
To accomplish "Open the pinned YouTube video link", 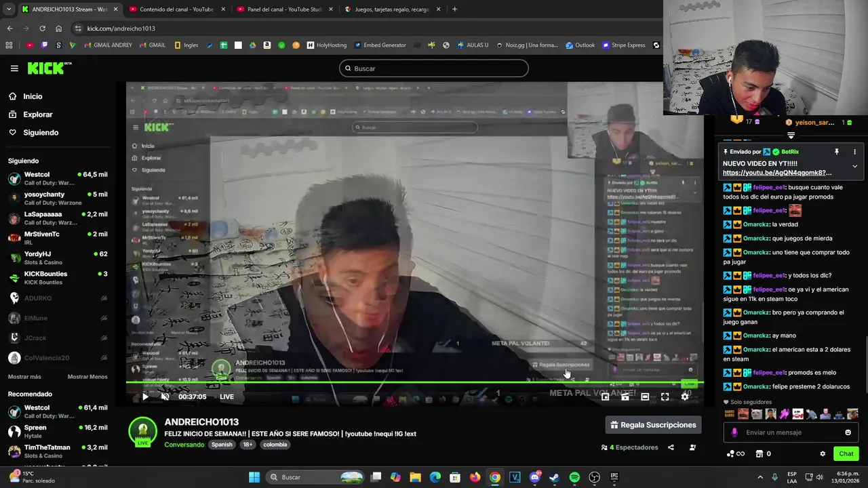I will pyautogui.click(x=777, y=173).
